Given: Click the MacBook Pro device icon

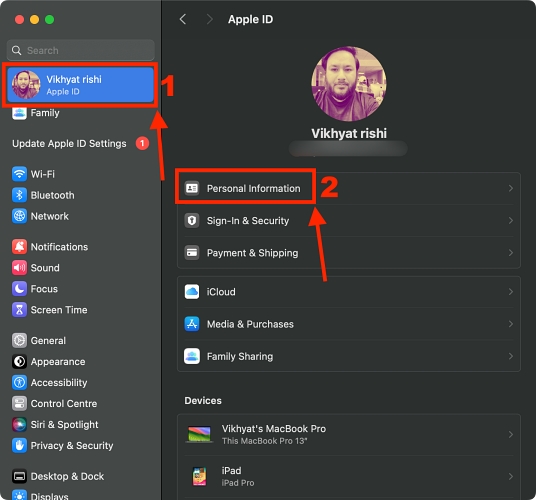Looking at the screenshot, I should click(x=199, y=434).
